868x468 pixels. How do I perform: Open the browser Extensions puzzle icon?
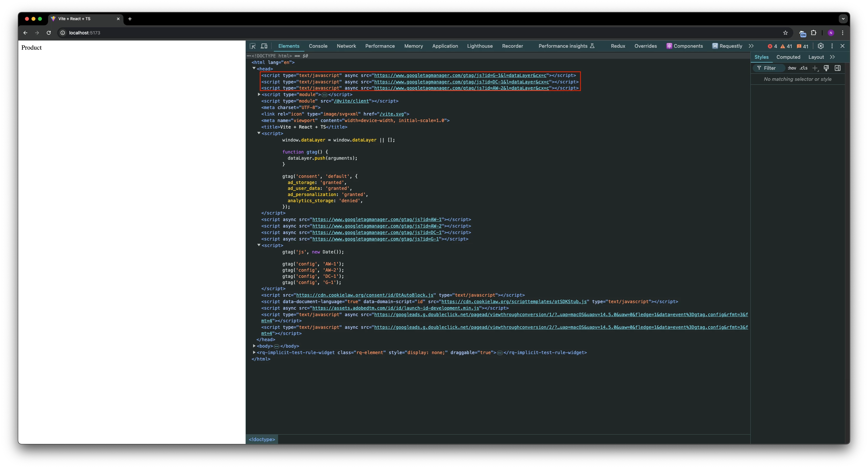813,33
